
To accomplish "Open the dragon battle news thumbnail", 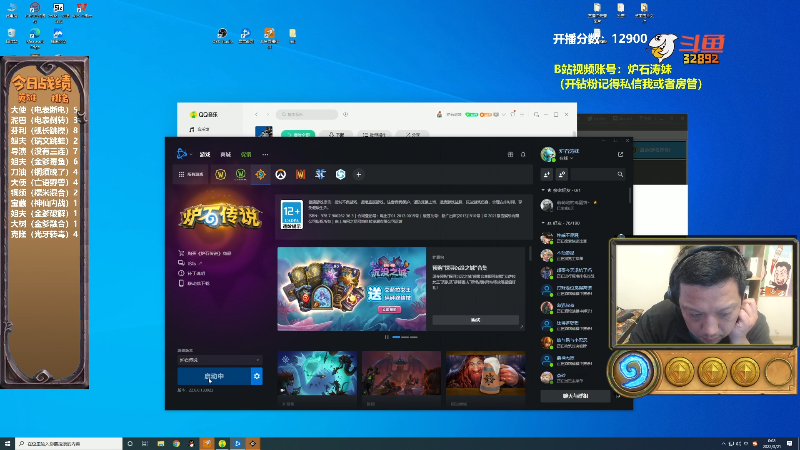I will [401, 373].
